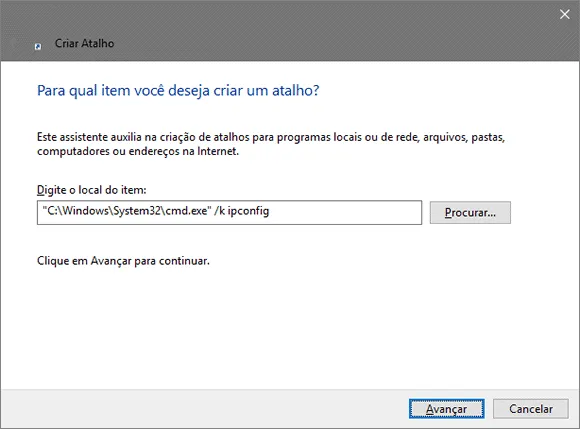Click the Este assistente auxilia description text
580x429 pixels.
[x=271, y=144]
